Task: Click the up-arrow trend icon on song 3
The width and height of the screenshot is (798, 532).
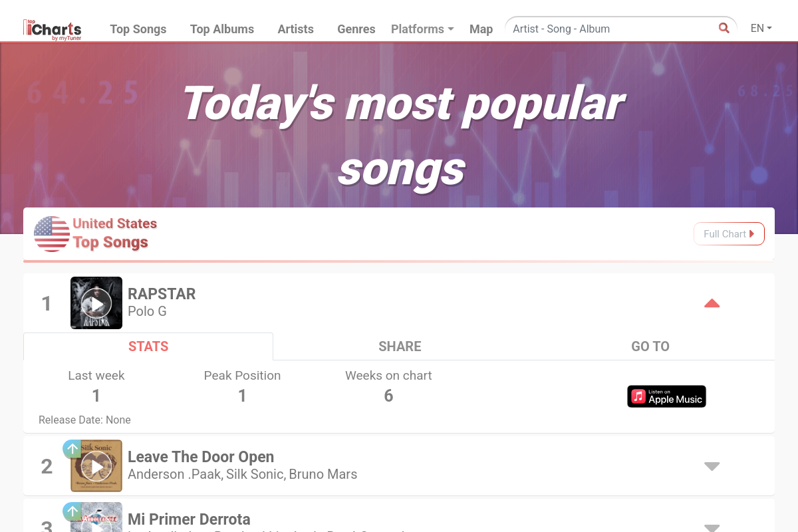Action: [x=72, y=511]
